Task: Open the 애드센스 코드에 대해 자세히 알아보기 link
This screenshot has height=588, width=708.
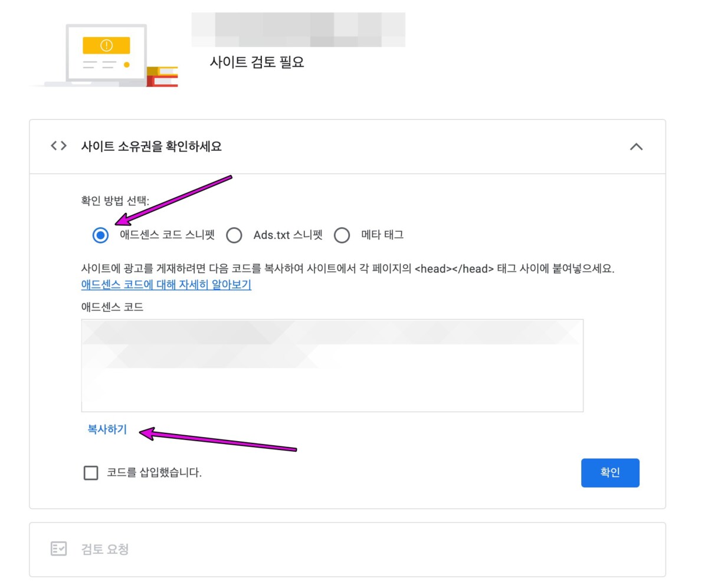Action: 166,285
